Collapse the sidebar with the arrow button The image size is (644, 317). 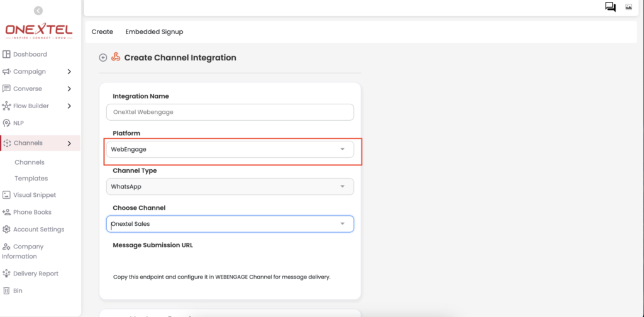38,11
